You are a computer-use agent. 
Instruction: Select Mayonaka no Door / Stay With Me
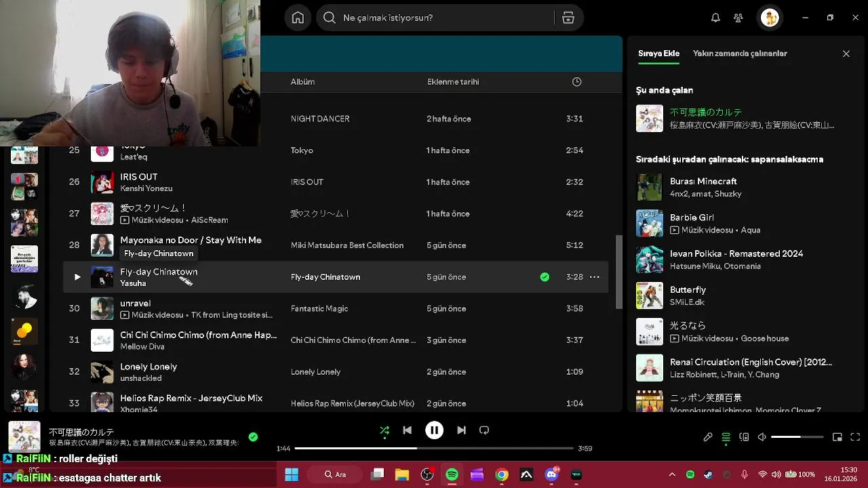(x=191, y=240)
